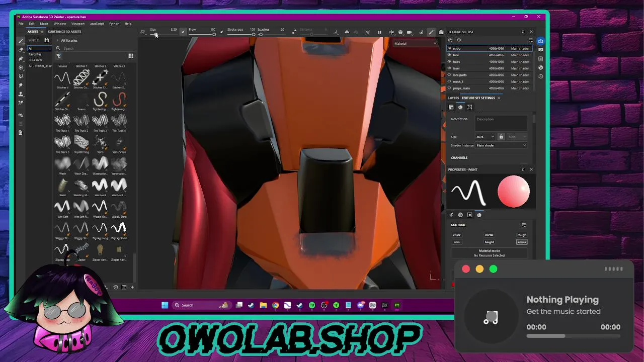Screen dimensions: 644x362
Task: Adjust the brush Flow slider
Action: [202, 34]
